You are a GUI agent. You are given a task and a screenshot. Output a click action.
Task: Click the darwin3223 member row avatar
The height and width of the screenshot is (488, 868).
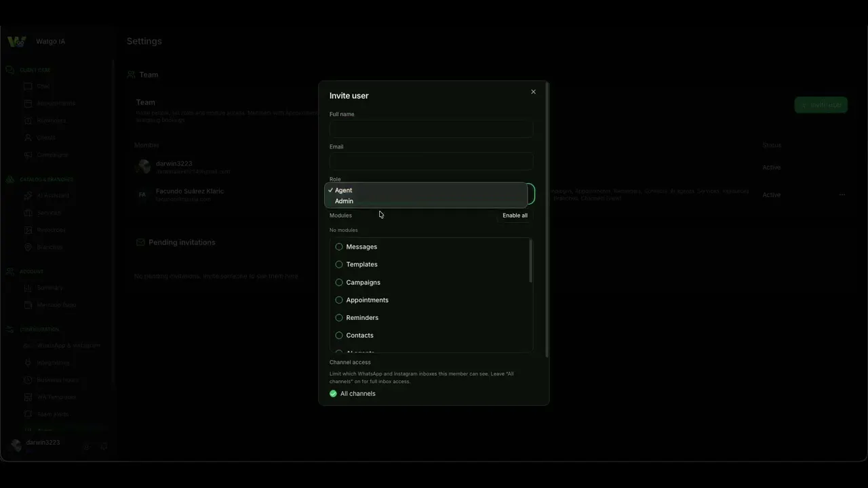143,167
